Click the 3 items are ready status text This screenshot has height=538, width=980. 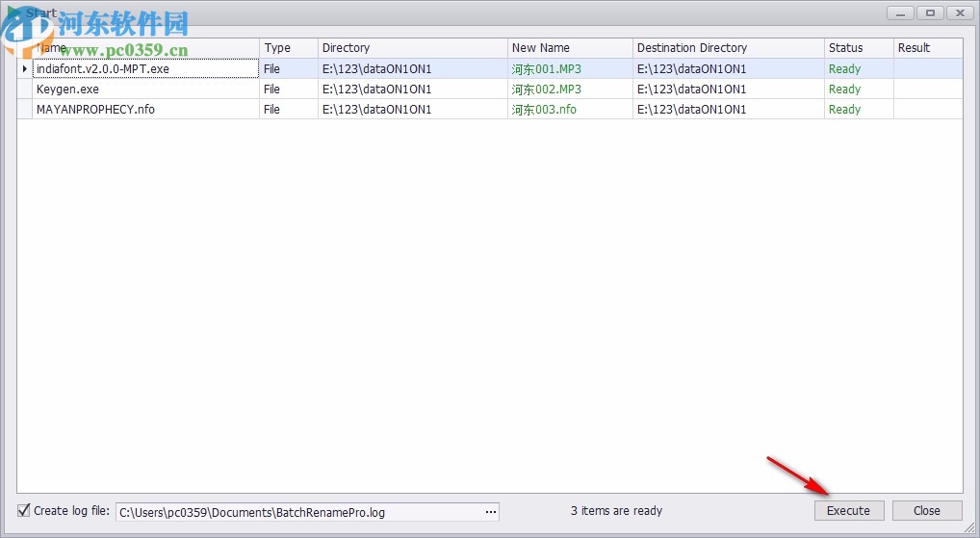[x=616, y=510]
